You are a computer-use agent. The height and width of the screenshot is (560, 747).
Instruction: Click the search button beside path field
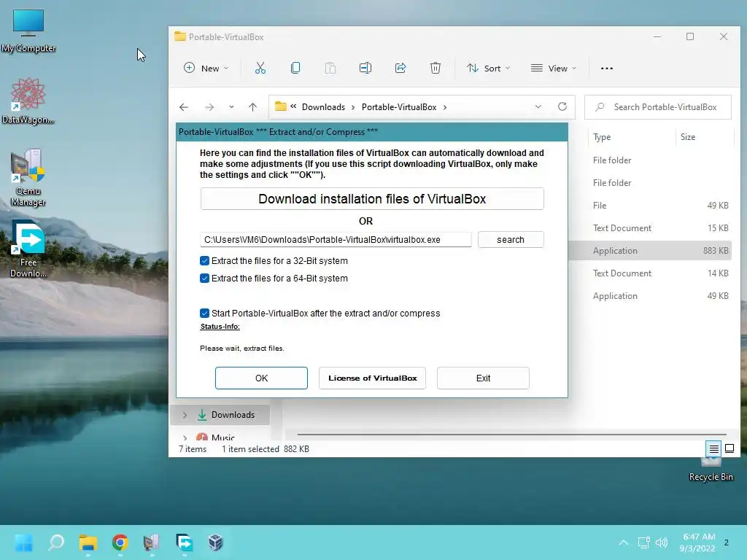coord(511,239)
